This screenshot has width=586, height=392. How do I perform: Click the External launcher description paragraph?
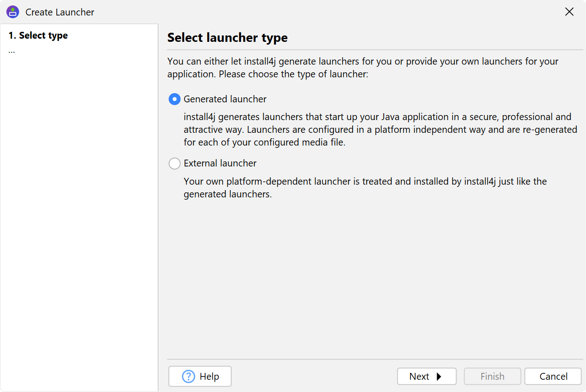tap(364, 188)
